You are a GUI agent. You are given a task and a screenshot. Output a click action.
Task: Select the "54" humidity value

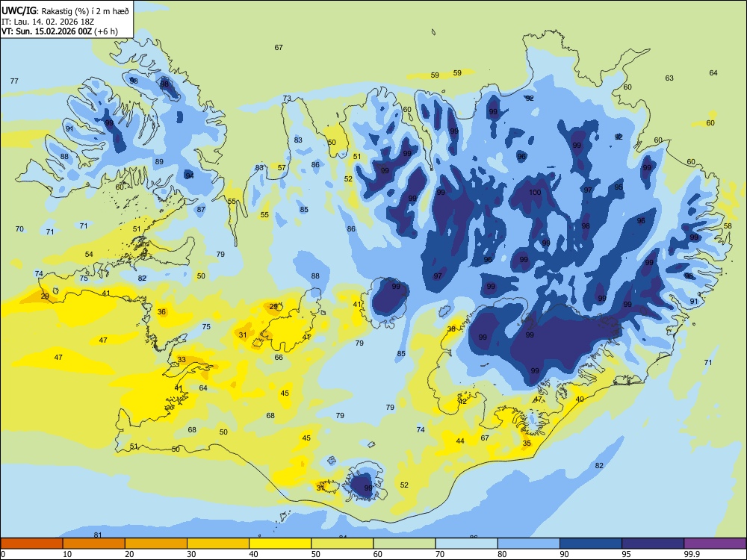89,255
